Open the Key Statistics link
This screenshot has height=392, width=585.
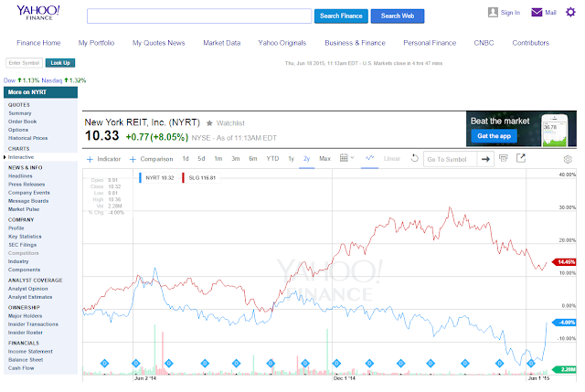click(x=25, y=237)
